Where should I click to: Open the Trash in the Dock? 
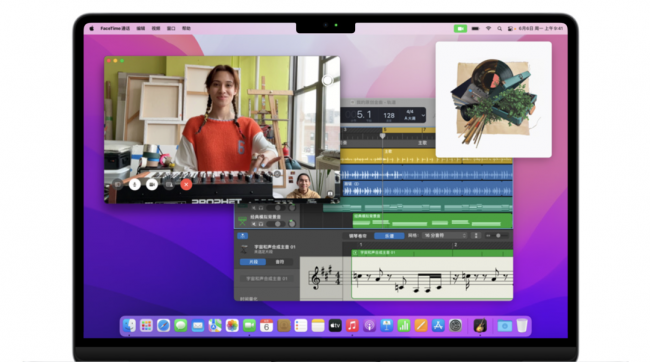pos(522,326)
